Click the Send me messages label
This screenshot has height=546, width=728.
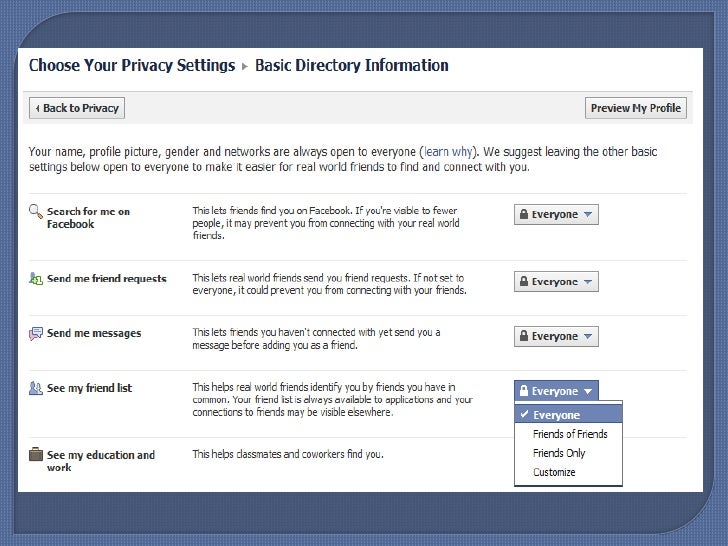(94, 333)
